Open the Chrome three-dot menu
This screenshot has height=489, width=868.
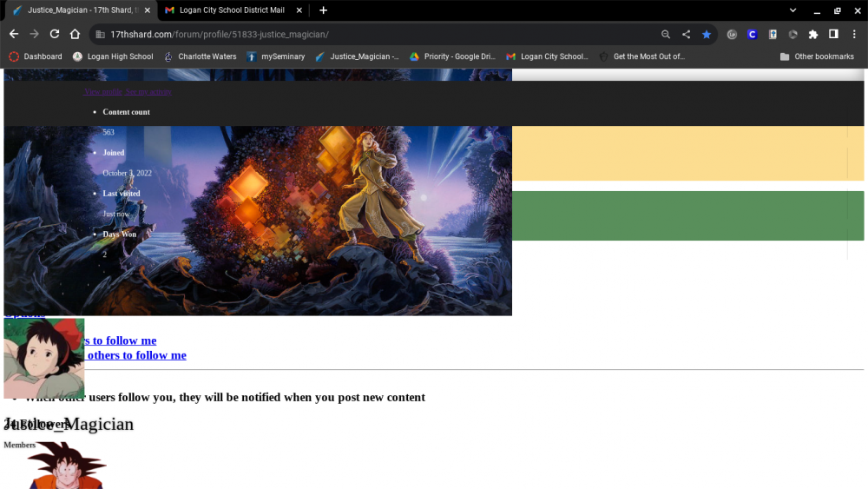tap(854, 35)
